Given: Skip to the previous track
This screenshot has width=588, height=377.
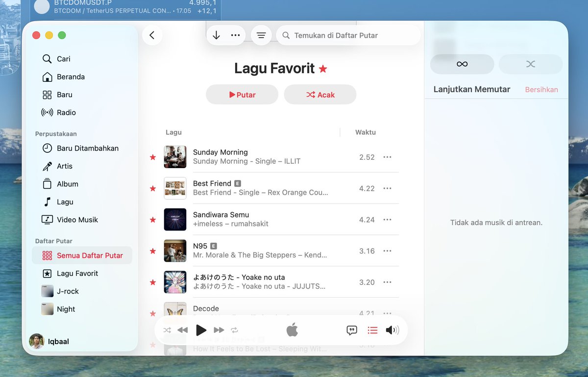Looking at the screenshot, I should [x=182, y=330].
